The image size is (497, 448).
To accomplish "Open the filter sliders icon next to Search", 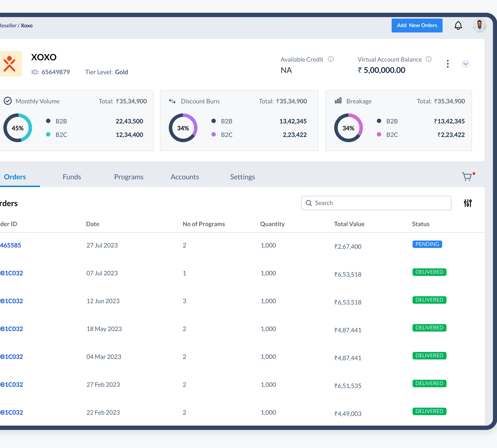I will pos(468,203).
